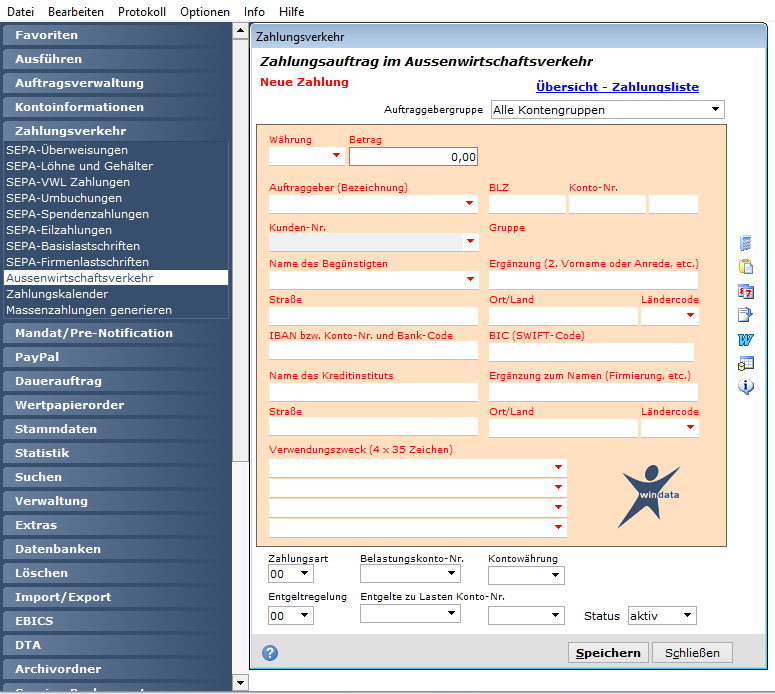
Task: Select SEPA-Überweisungen in the sidebar
Action: pyautogui.click(x=116, y=150)
